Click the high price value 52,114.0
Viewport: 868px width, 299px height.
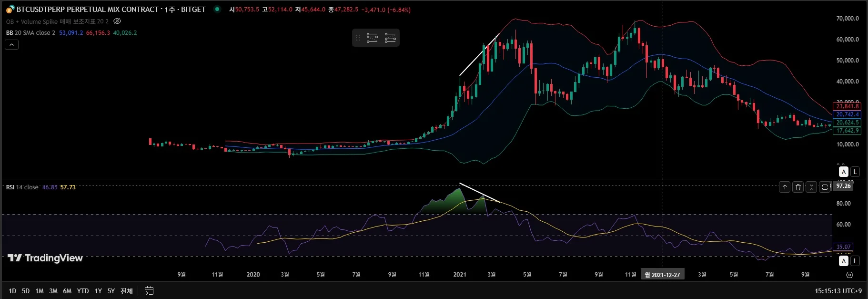[x=280, y=10]
